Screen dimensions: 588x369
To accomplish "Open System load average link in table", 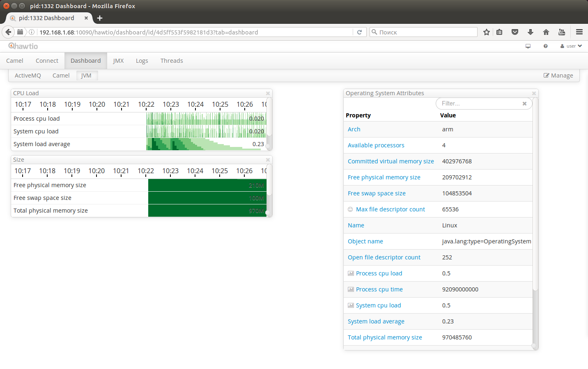I will tap(376, 321).
